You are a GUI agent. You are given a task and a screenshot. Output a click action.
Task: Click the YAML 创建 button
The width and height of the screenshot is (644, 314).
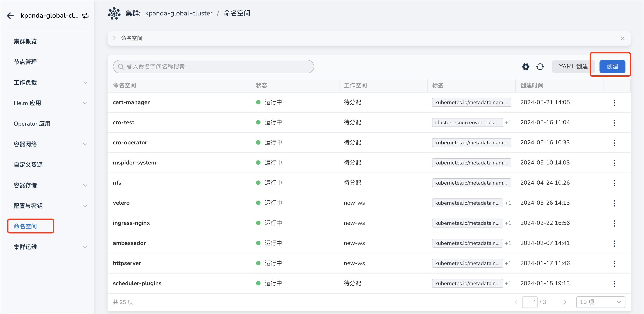pyautogui.click(x=573, y=66)
